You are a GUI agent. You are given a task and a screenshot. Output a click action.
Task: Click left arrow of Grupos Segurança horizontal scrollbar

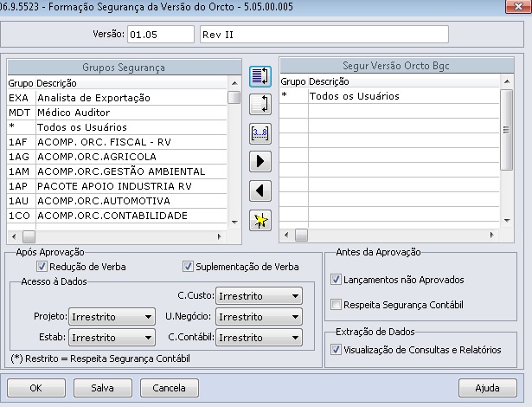[x=14, y=236]
